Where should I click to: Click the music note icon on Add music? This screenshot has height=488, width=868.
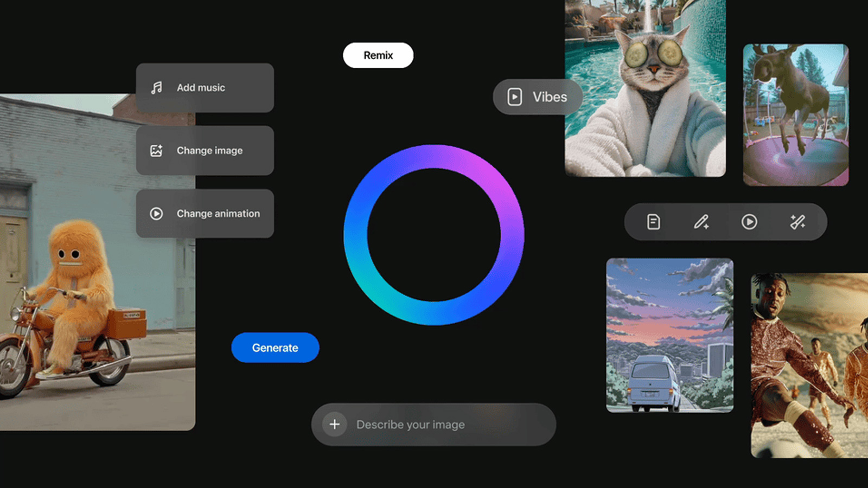156,87
